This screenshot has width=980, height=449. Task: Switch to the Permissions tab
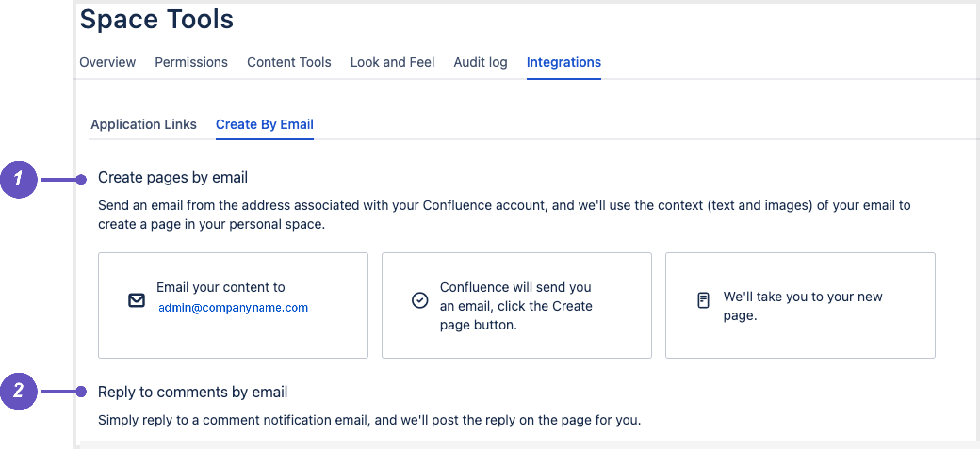click(x=191, y=62)
